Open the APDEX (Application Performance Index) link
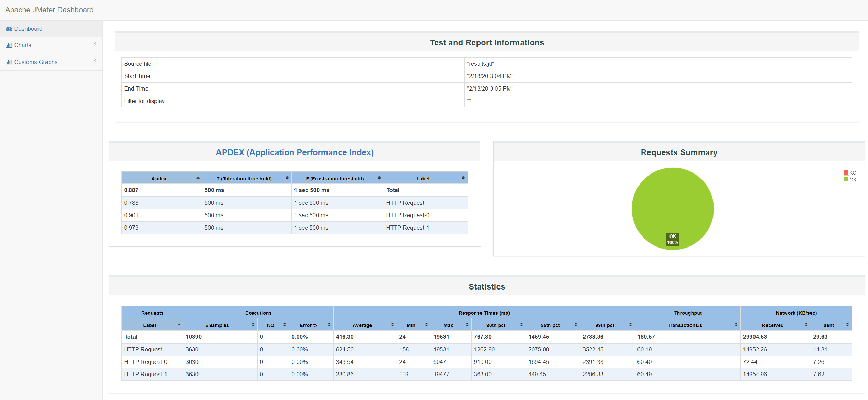 click(x=294, y=152)
